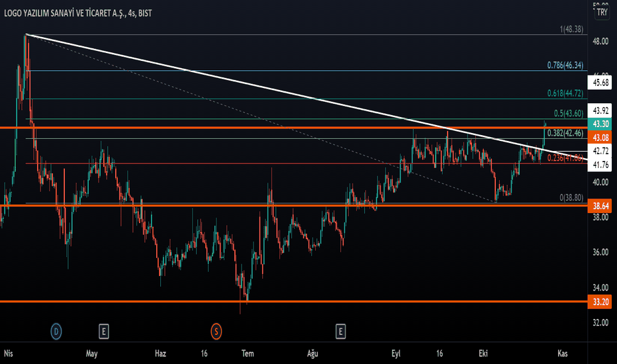Click the Kas date label
Image resolution: width=617 pixels, height=364 pixels.
(x=563, y=353)
